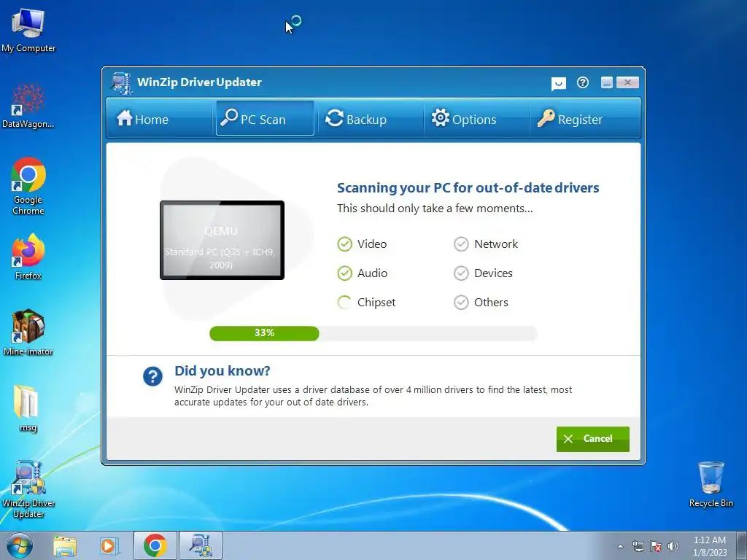Switch to the PC Scan tab
Image resolution: width=747 pixels, height=560 pixels.
(265, 119)
